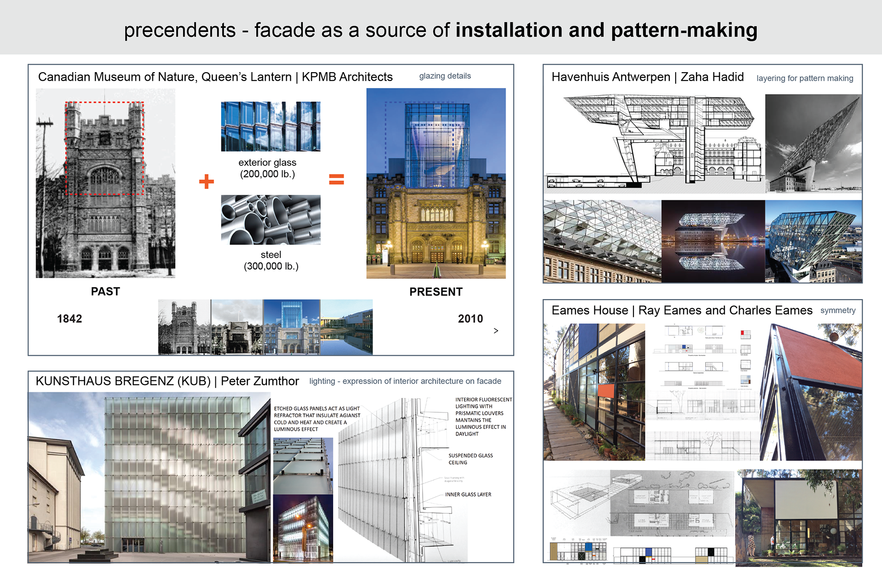This screenshot has height=588, width=882.
Task: Click the '>' arrow beside 2010
Action: click(496, 331)
